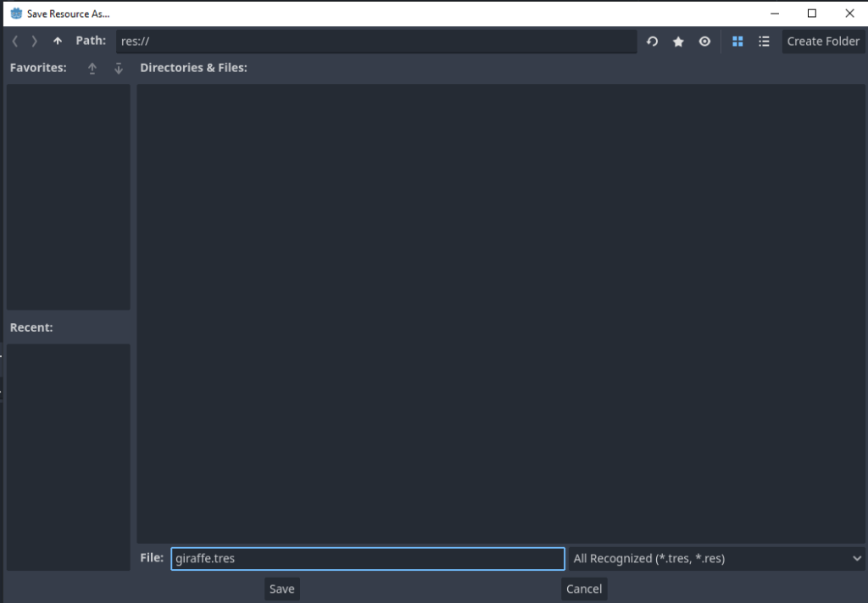Switch to list view

[764, 42]
